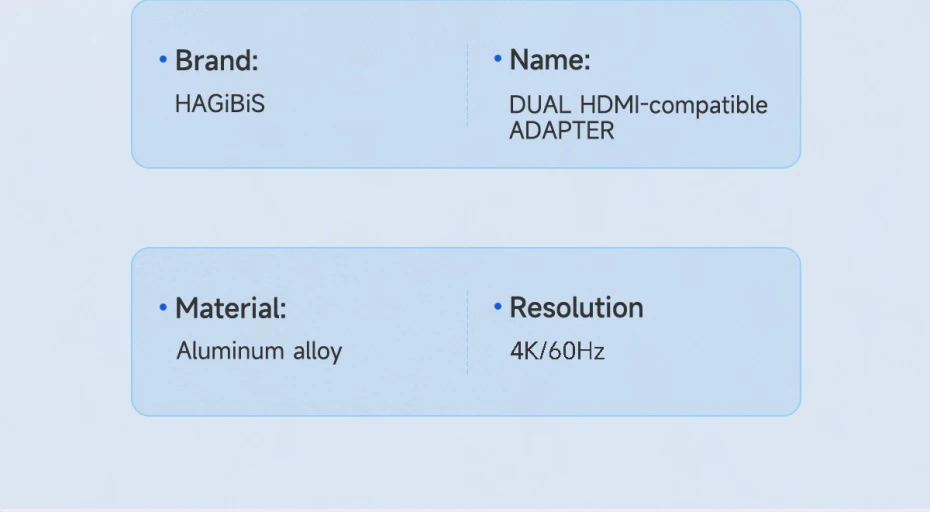Viewport: 930px width, 512px height.
Task: Click the blue bullet before Material
Action: tap(163, 307)
